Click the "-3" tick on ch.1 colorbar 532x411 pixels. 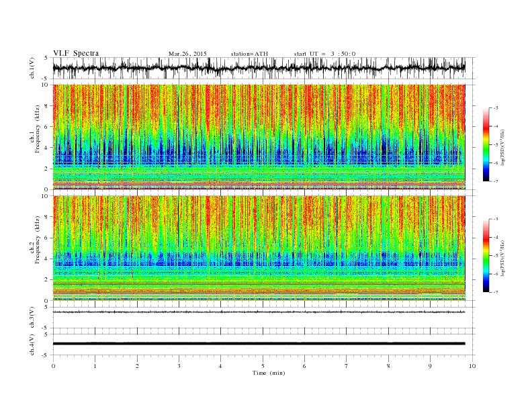pyautogui.click(x=496, y=108)
